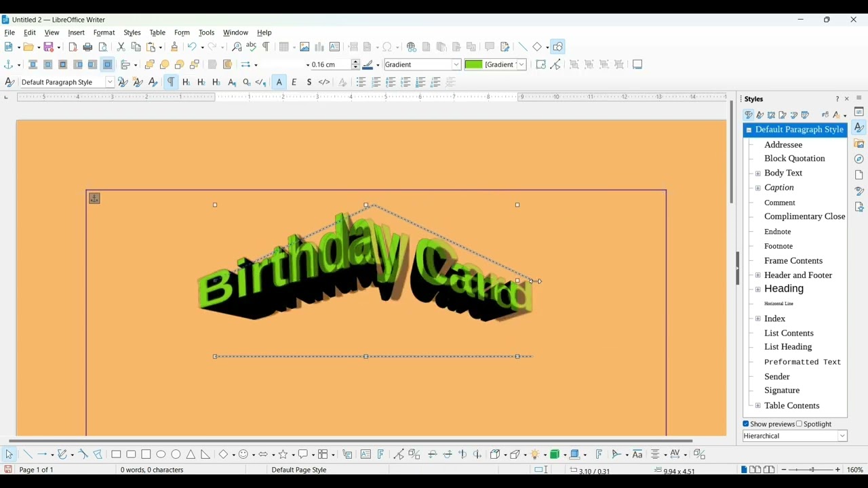Select the Preformatted Text style
Image resolution: width=868 pixels, height=488 pixels.
tap(802, 362)
